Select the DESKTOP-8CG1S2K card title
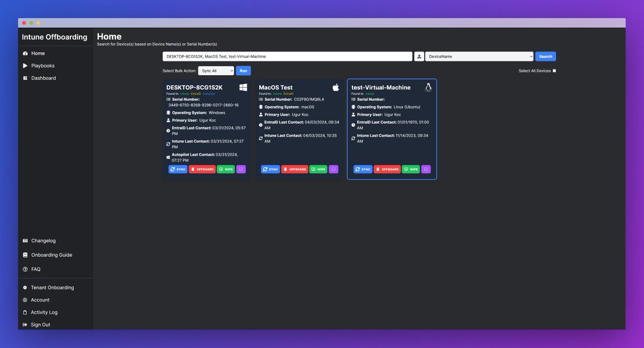Image resolution: width=644 pixels, height=348 pixels. coord(194,88)
